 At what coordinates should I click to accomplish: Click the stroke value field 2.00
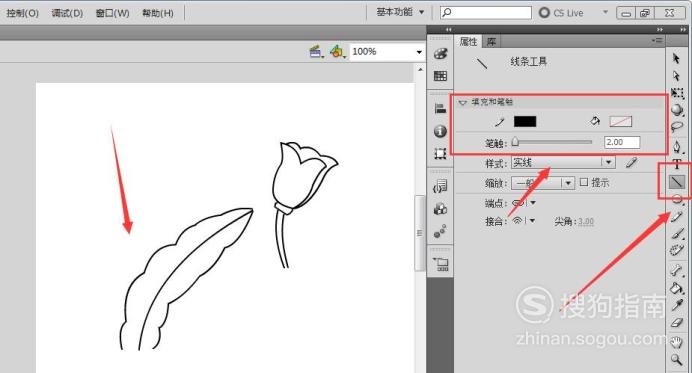click(622, 142)
